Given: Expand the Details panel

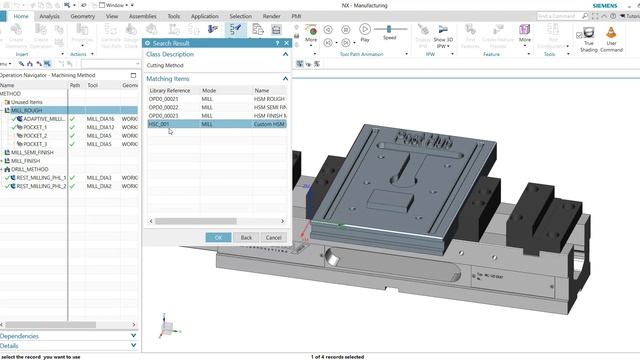Looking at the screenshot, I should (133, 345).
